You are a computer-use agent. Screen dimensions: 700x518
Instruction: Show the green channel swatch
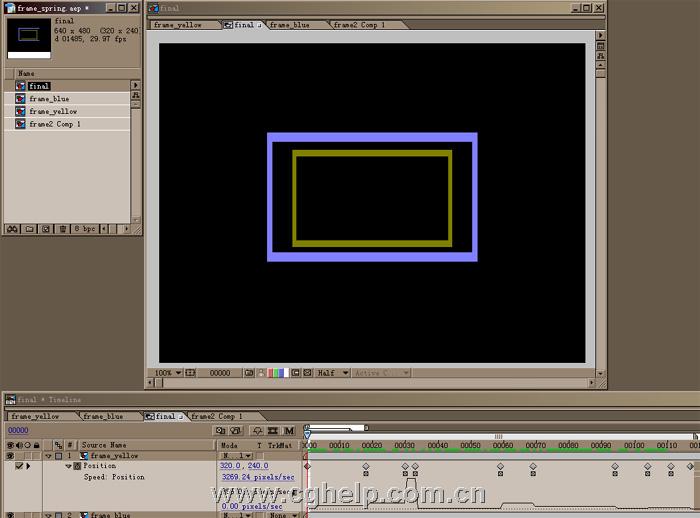(x=275, y=373)
